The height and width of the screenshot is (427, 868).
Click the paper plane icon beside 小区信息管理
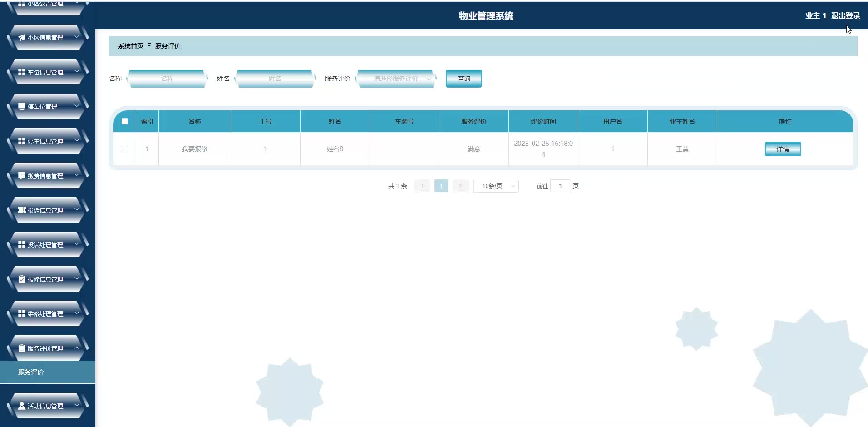22,38
